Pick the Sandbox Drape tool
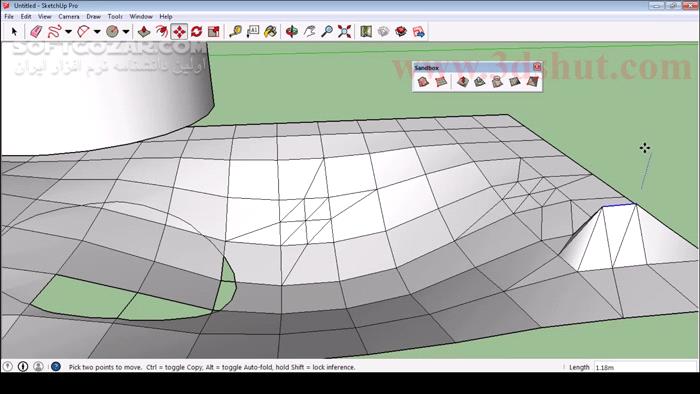This screenshot has width=700, height=394. point(497,82)
